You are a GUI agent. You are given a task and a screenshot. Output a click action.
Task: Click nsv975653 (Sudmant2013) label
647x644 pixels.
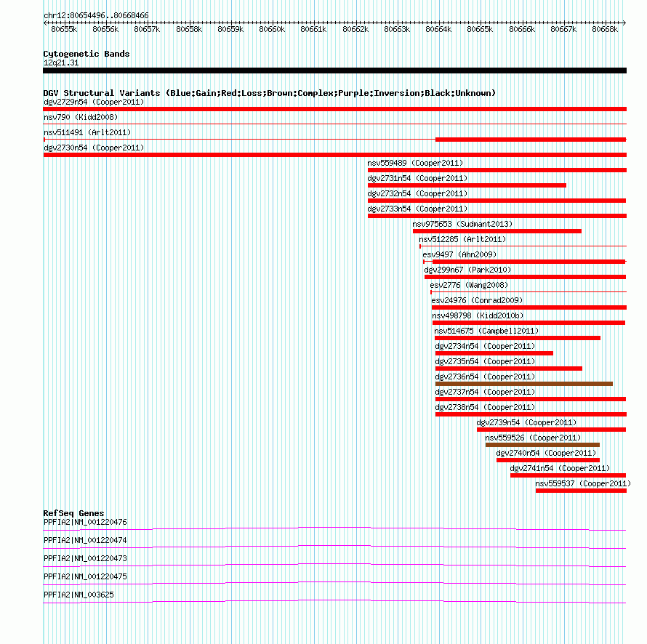tap(462, 224)
